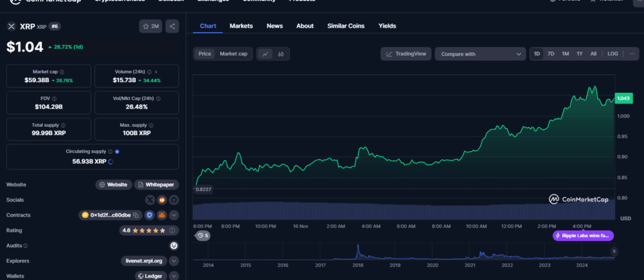Open the Reddit social link icon
This screenshot has width=644, height=280.
(x=162, y=200)
